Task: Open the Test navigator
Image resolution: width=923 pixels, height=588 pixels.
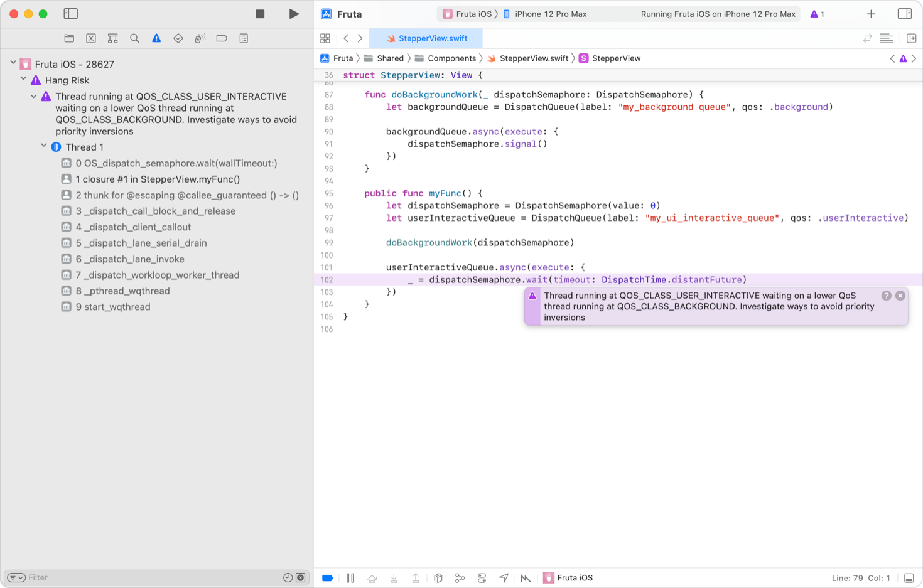Action: (x=178, y=38)
